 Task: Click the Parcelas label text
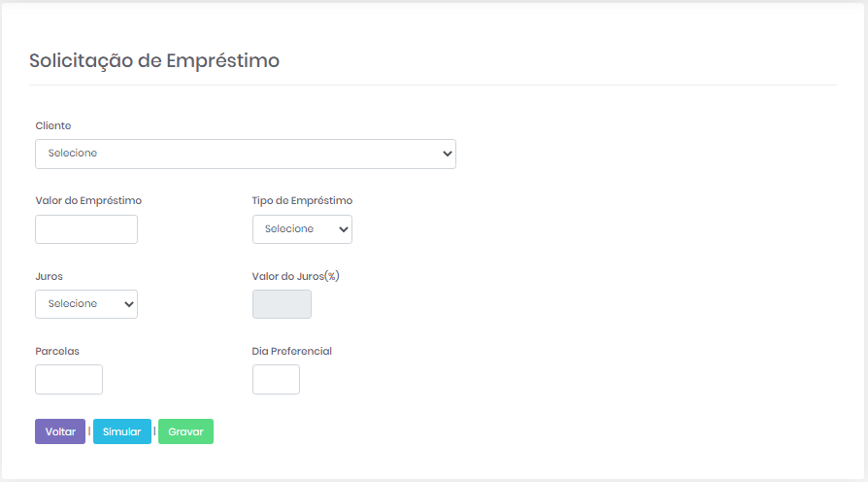point(57,351)
